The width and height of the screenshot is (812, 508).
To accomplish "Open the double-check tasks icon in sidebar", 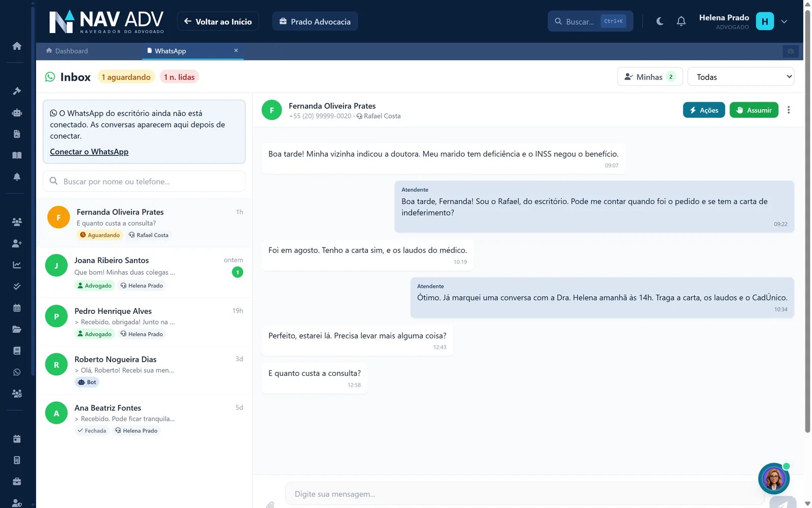I will 17,287.
